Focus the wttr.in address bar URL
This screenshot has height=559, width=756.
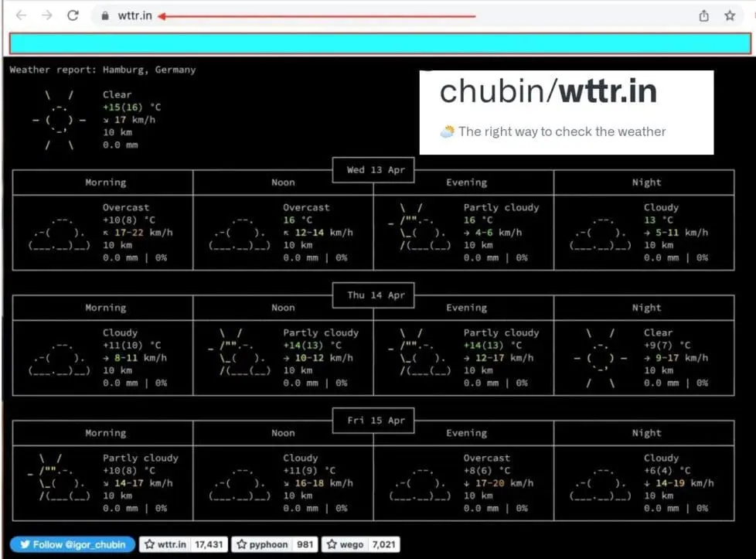click(x=135, y=15)
